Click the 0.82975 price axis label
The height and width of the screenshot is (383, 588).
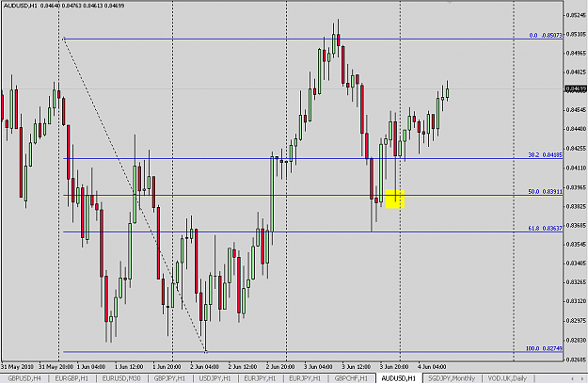(576, 320)
